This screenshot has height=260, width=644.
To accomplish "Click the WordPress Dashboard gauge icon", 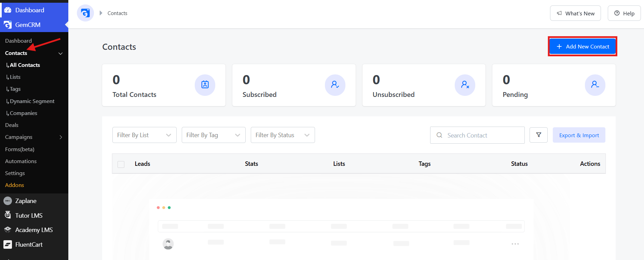I will [x=8, y=10].
